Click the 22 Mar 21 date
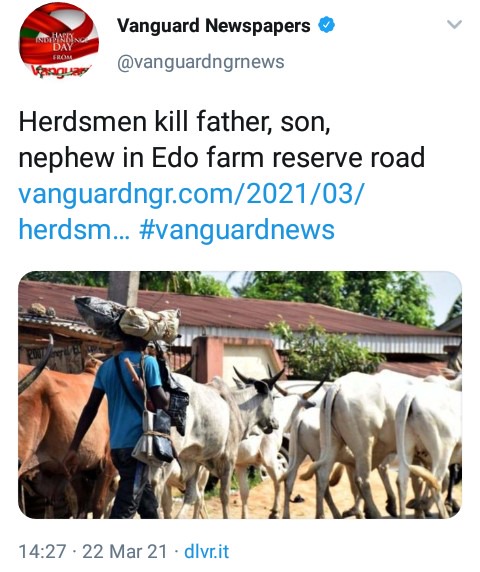Viewport: 480px width, 572px height. coord(124,551)
